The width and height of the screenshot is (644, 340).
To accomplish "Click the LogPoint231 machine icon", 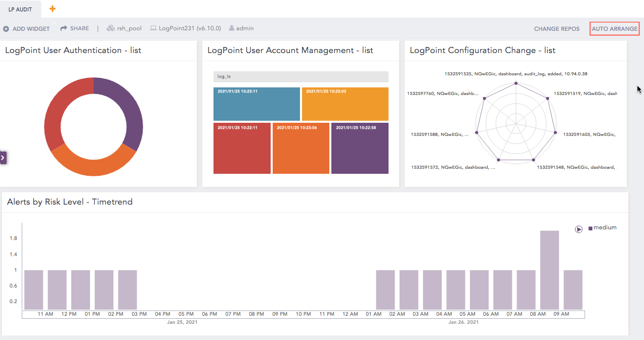I will click(x=153, y=28).
